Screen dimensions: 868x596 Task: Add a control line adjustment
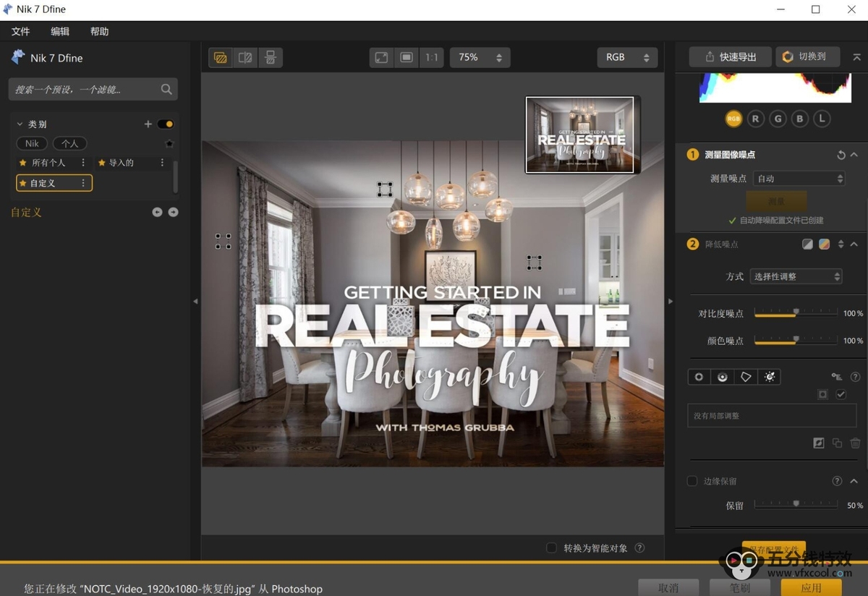coord(723,377)
